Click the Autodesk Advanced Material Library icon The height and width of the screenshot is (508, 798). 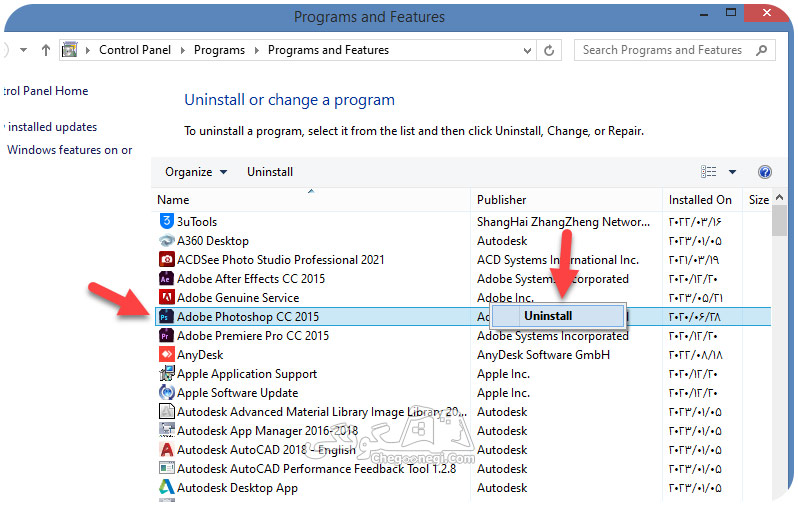tap(166, 411)
